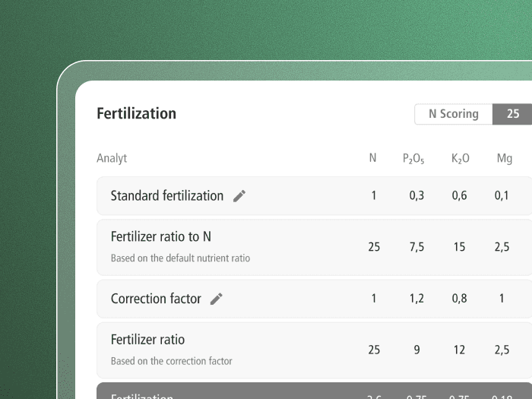Click Standard fertilization K₂O value 0,6
The height and width of the screenshot is (399, 532).
click(x=459, y=196)
